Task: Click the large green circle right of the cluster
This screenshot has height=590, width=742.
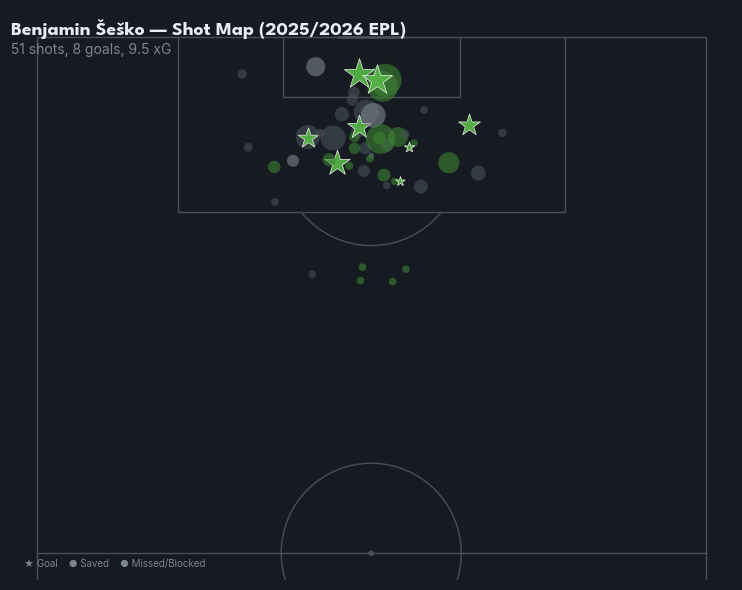Action: pos(448,162)
